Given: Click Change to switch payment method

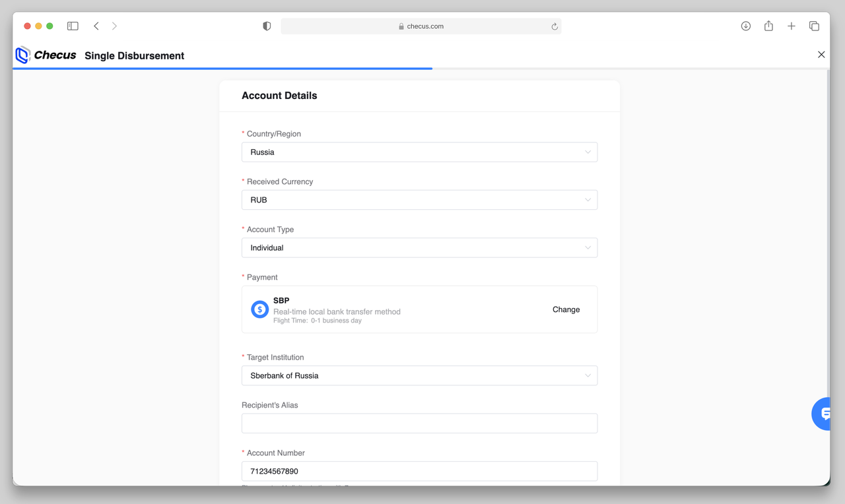Looking at the screenshot, I should (566, 309).
